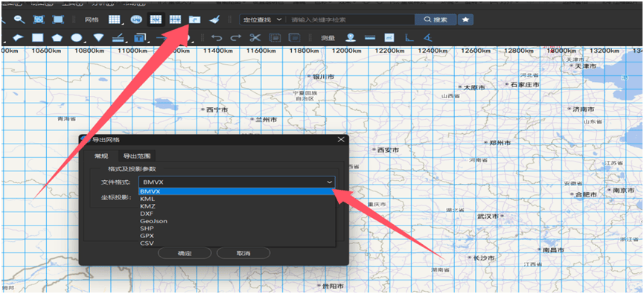Click the copy icon after scissors
644x294 pixels.
click(x=275, y=38)
